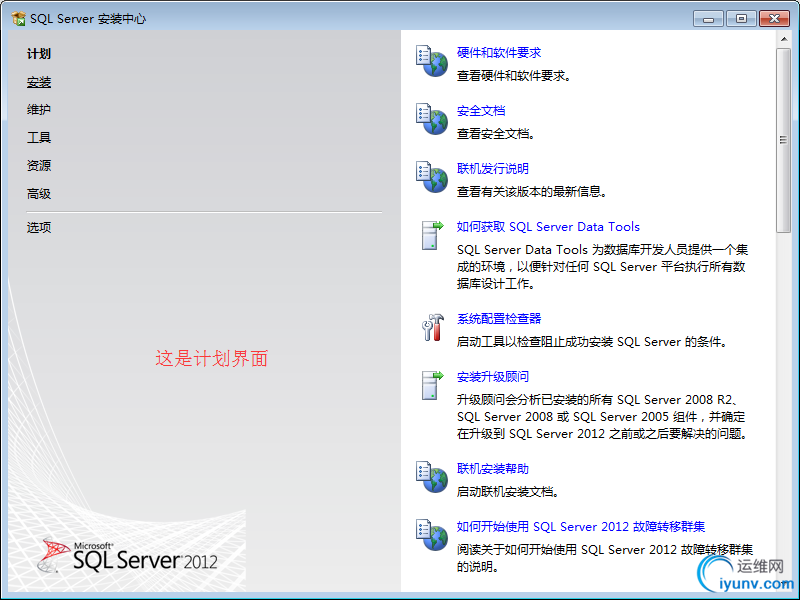
Task: Click the description text 查看安全文档。
Action: 496,134
